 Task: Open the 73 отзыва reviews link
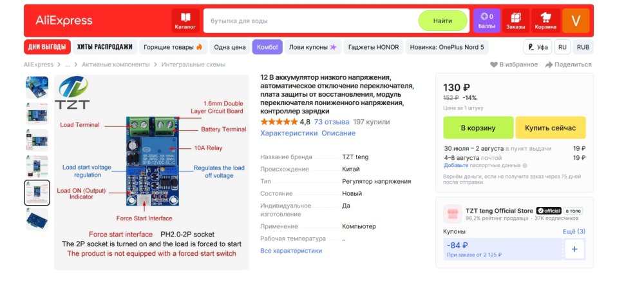point(332,122)
